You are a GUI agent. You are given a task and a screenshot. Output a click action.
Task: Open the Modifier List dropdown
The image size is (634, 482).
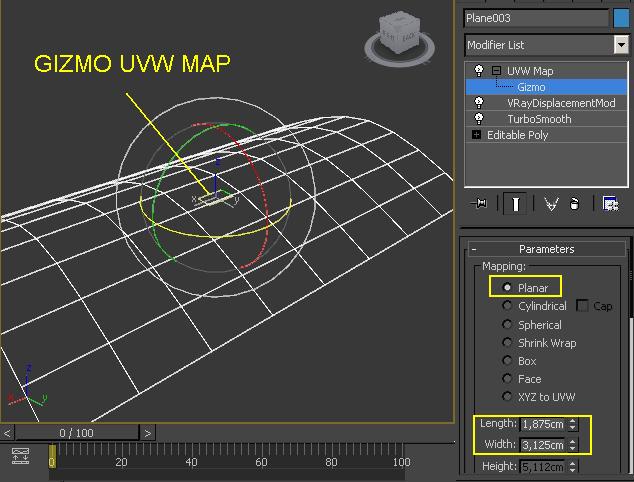click(x=621, y=44)
